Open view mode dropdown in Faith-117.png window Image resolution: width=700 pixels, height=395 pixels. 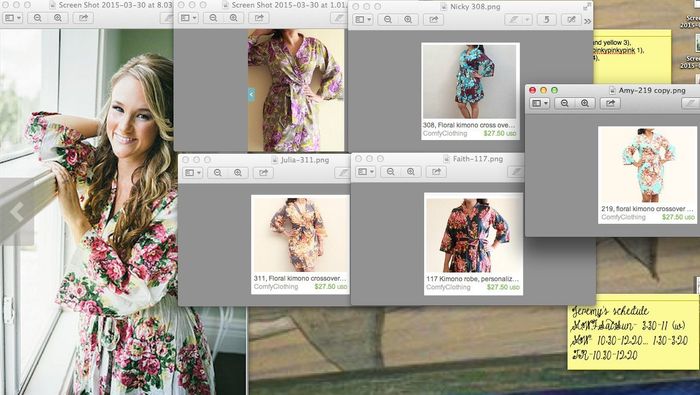click(366, 172)
